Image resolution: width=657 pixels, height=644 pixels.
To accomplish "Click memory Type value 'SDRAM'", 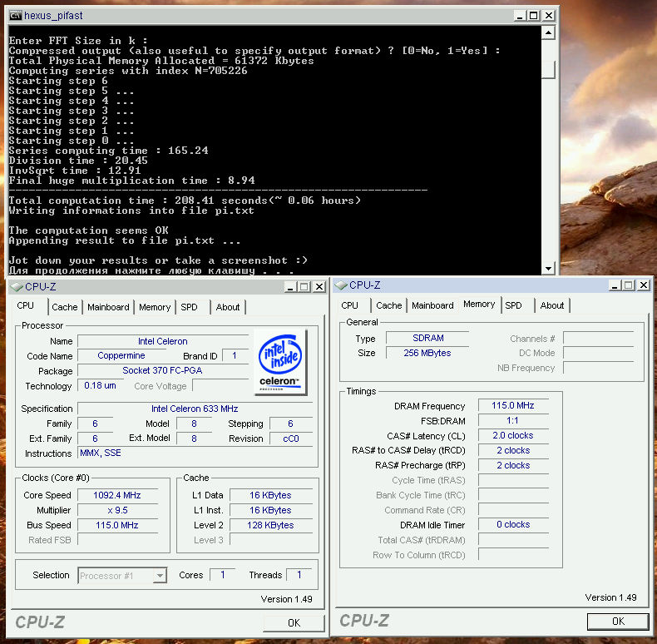I will [427, 339].
